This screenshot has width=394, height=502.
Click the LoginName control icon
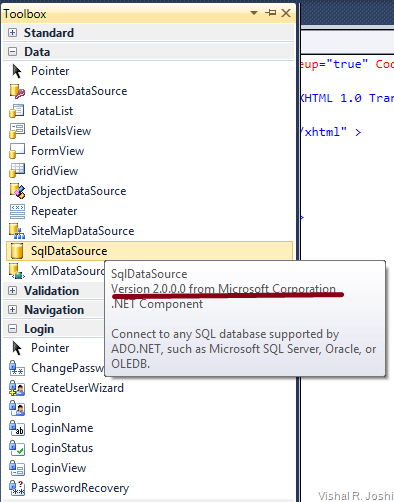click(x=17, y=428)
